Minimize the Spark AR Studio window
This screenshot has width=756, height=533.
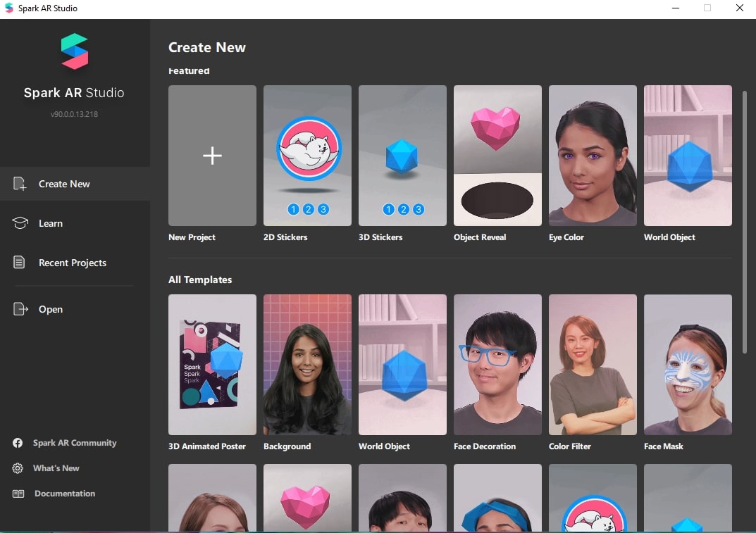point(676,8)
